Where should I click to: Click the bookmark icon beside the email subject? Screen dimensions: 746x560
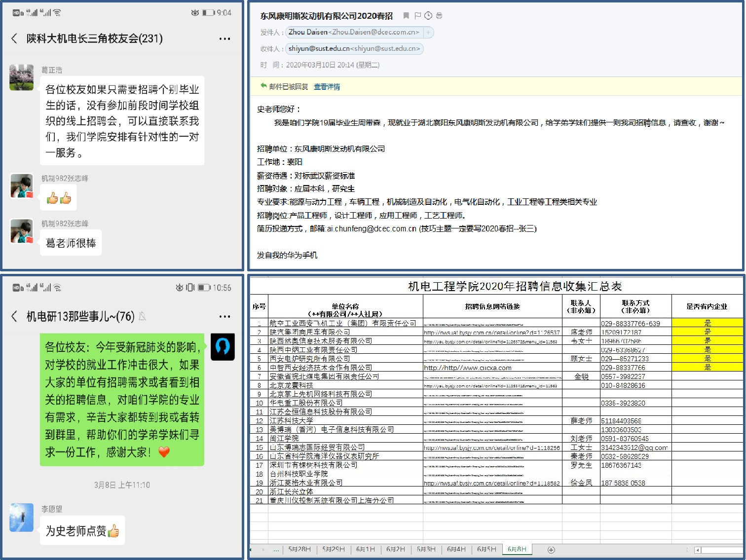[x=406, y=16]
